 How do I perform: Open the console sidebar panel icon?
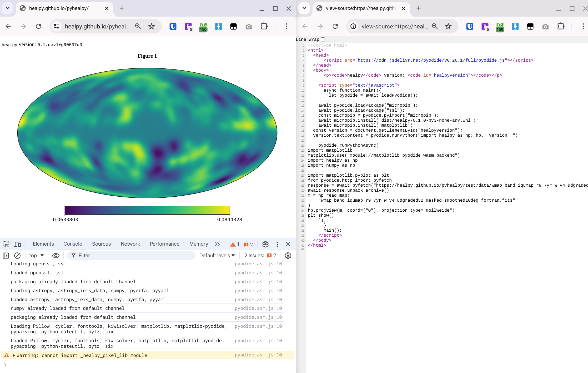(6, 255)
